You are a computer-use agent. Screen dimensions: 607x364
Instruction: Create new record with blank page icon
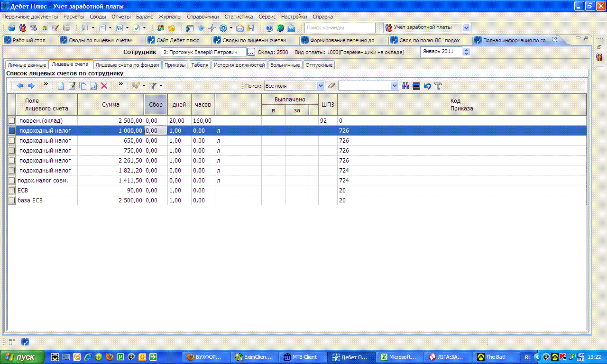61,86
